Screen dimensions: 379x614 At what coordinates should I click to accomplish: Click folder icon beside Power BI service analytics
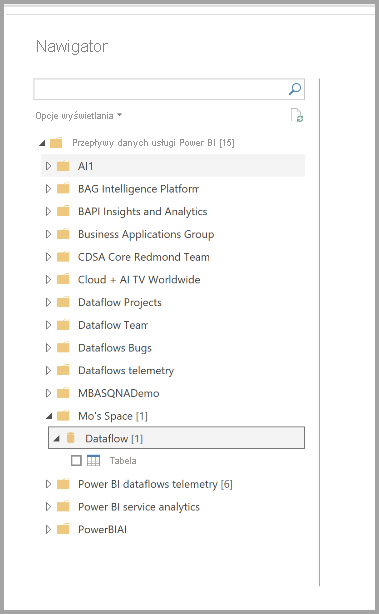point(63,507)
